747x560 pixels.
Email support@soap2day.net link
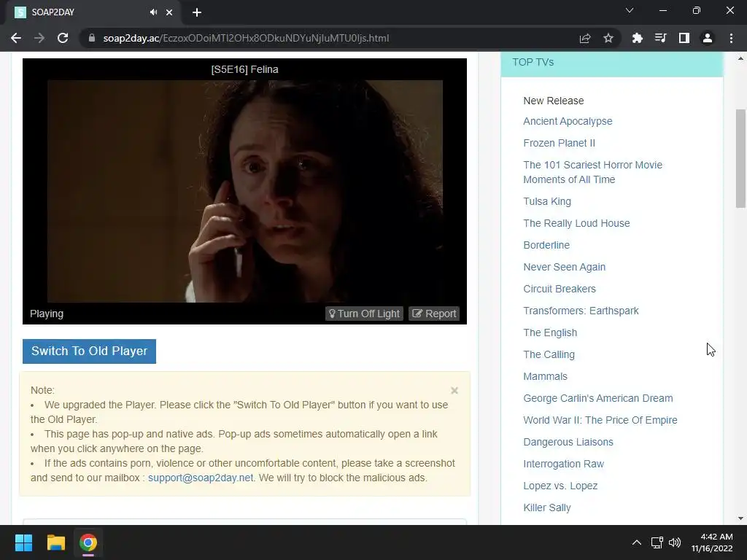click(201, 478)
